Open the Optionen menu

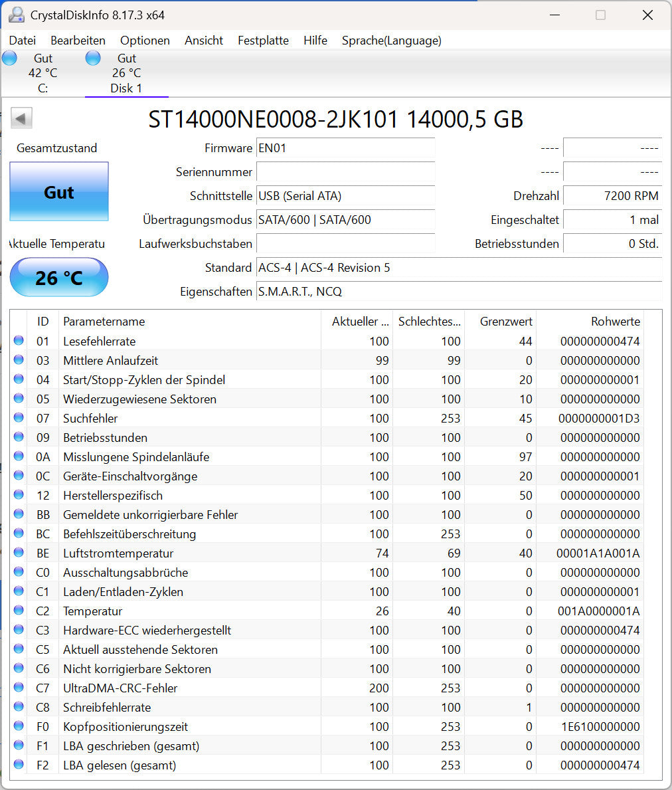coord(145,41)
